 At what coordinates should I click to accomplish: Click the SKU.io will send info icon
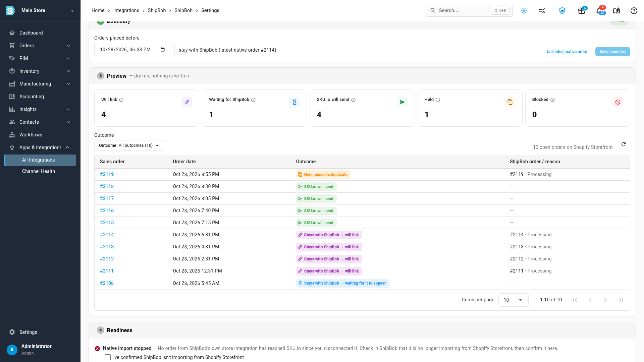354,100
